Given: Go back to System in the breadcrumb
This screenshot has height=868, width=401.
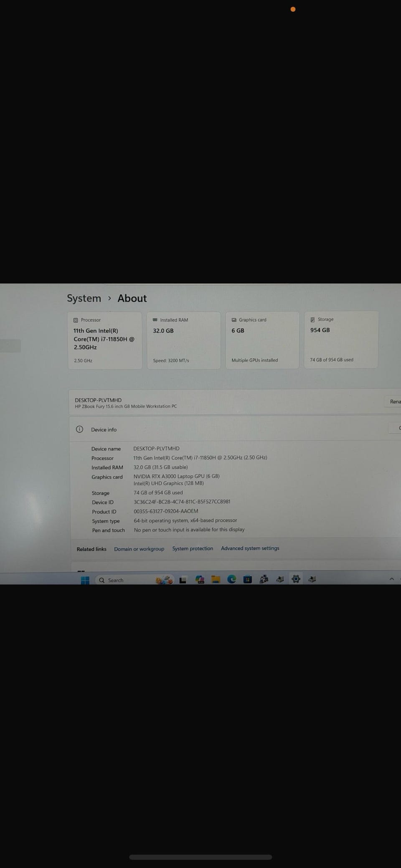Looking at the screenshot, I should tap(84, 298).
